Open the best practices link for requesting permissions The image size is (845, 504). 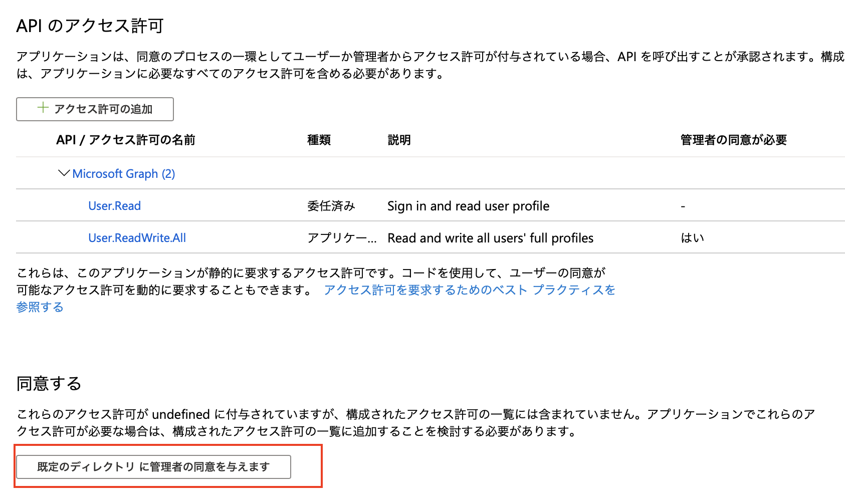coord(469,290)
